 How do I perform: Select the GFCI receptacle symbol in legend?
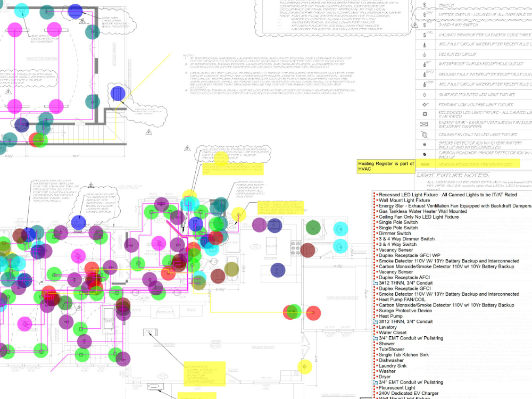(x=428, y=73)
